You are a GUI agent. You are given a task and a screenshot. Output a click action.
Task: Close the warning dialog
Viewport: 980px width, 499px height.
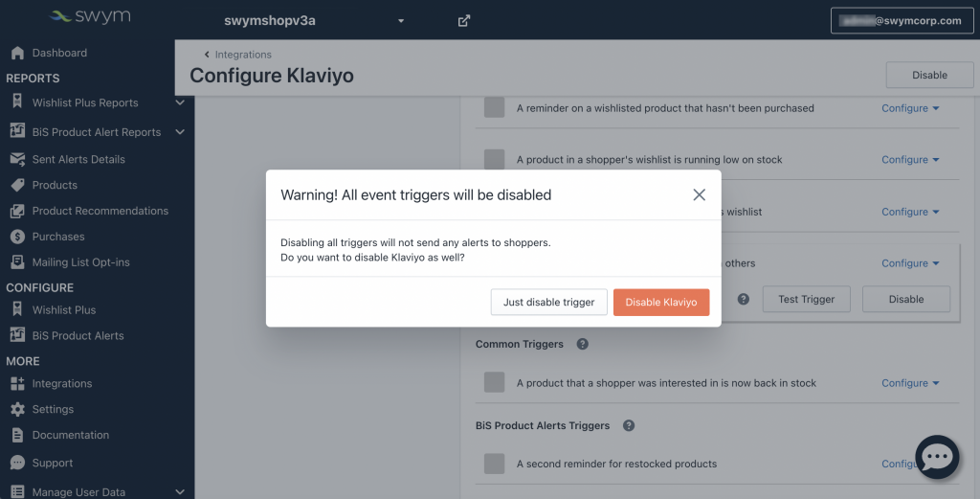tap(700, 195)
